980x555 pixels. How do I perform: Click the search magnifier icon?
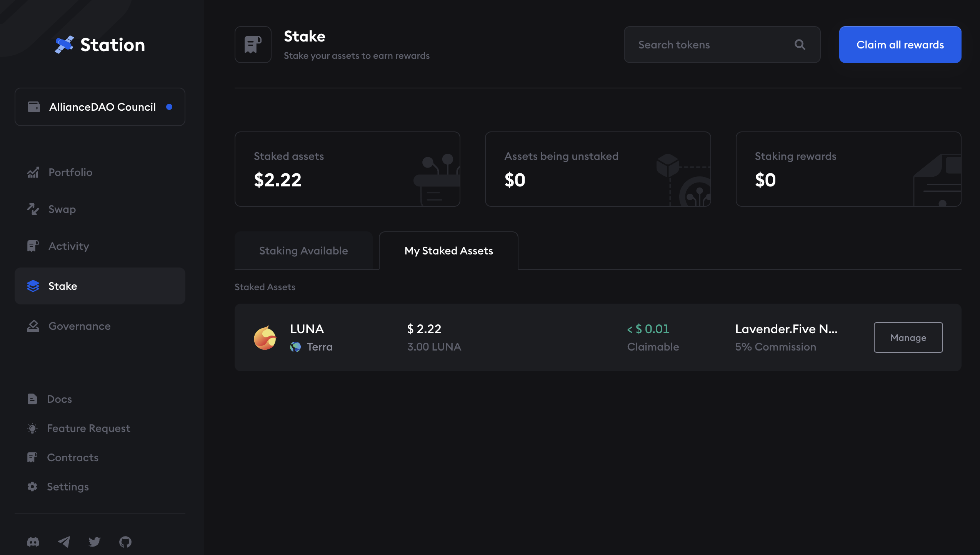(x=800, y=45)
